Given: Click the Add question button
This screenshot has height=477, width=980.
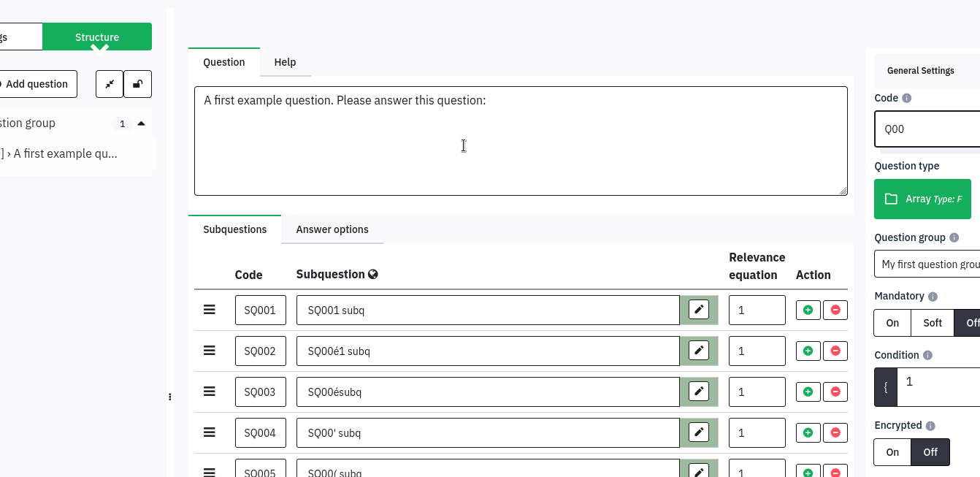Looking at the screenshot, I should (35, 84).
